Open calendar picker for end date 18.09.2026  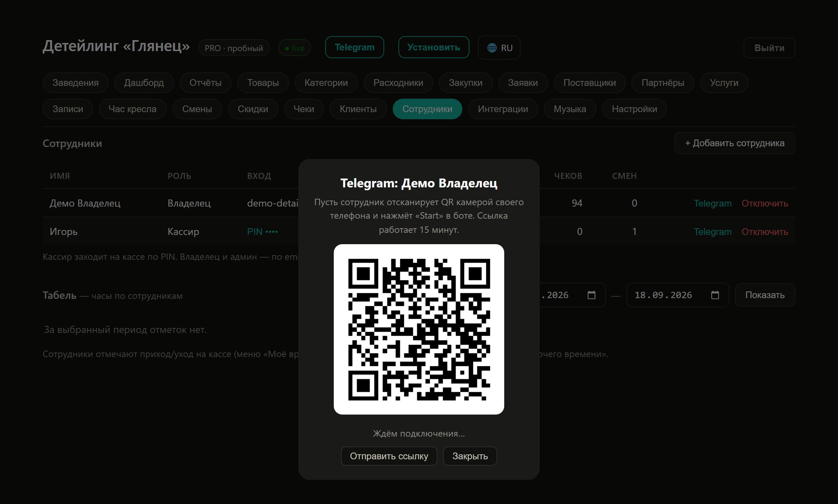click(x=715, y=295)
